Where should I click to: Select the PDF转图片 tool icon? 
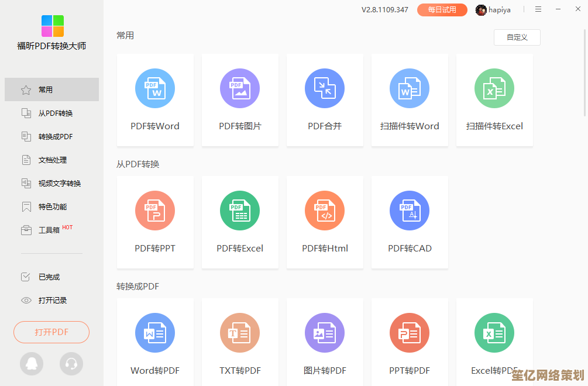click(x=240, y=89)
